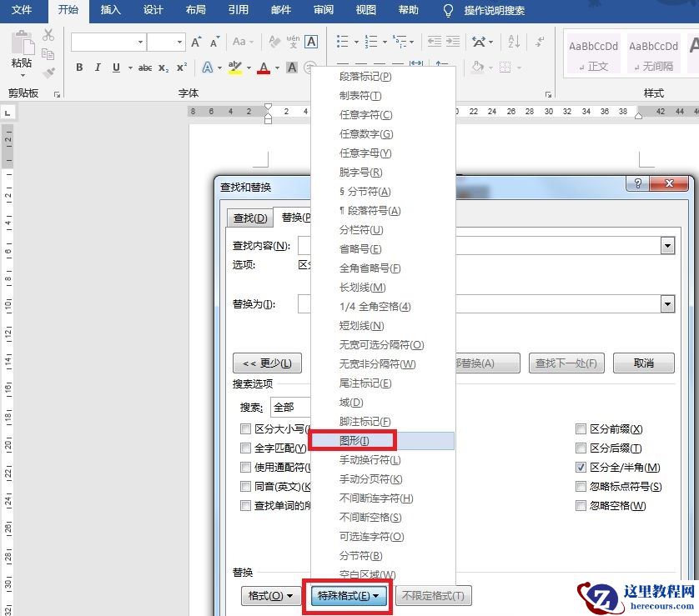Apply the 正文 style
Viewport: 699px width, 616px height.
[593, 54]
